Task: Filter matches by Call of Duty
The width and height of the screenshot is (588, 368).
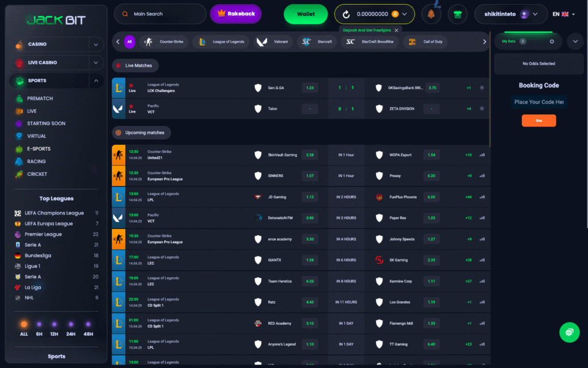Action: coord(425,41)
